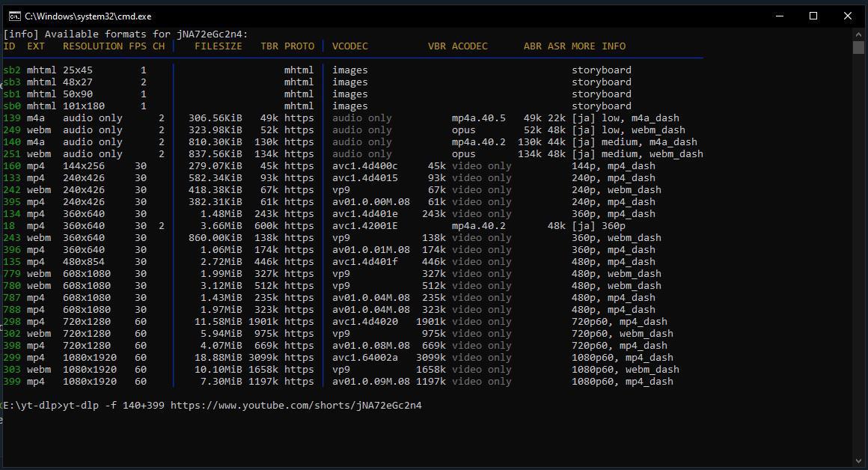Image resolution: width=868 pixels, height=470 pixels.
Task: Click format ID 779 in the list
Action: coord(12,274)
